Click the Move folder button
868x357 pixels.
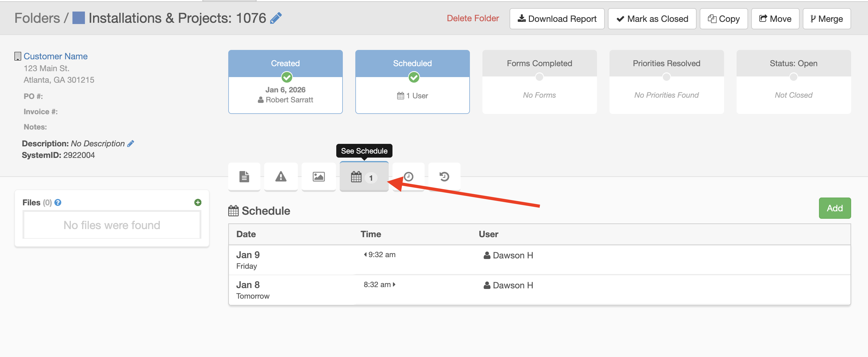(775, 19)
